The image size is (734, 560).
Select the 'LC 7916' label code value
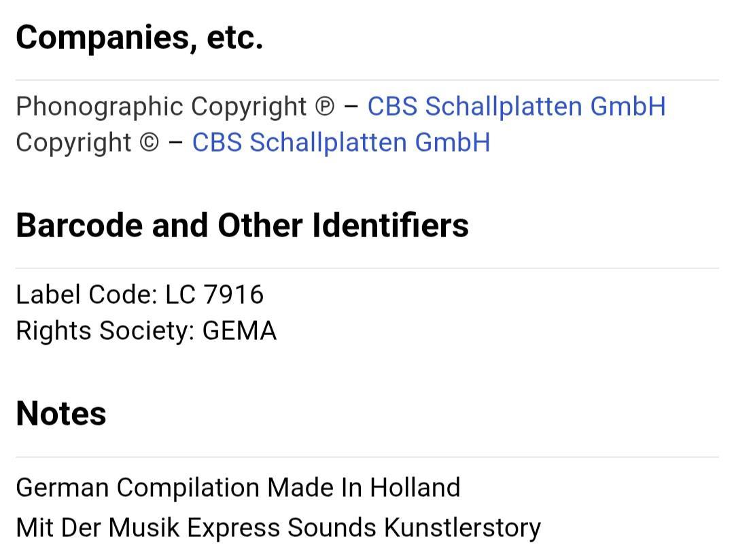click(214, 294)
